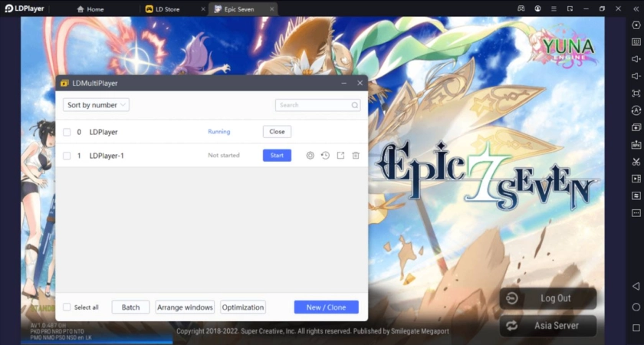Click the Android back triangle icon
Screen dimensions: 644x345
pyautogui.click(x=636, y=286)
